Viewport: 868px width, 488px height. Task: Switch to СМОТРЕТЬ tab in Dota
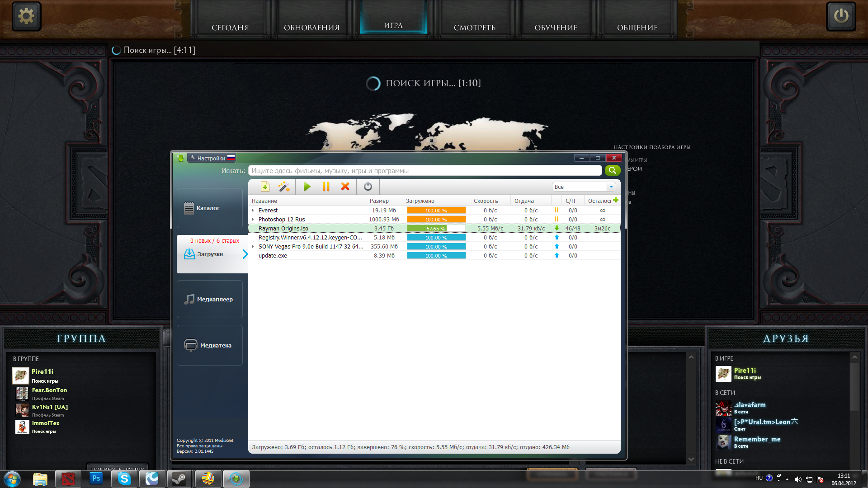(x=475, y=28)
